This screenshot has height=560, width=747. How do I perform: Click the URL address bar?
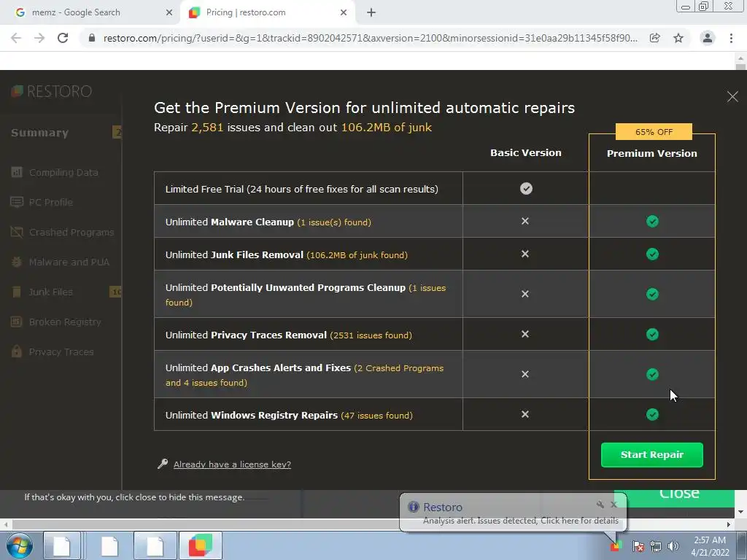click(x=370, y=38)
